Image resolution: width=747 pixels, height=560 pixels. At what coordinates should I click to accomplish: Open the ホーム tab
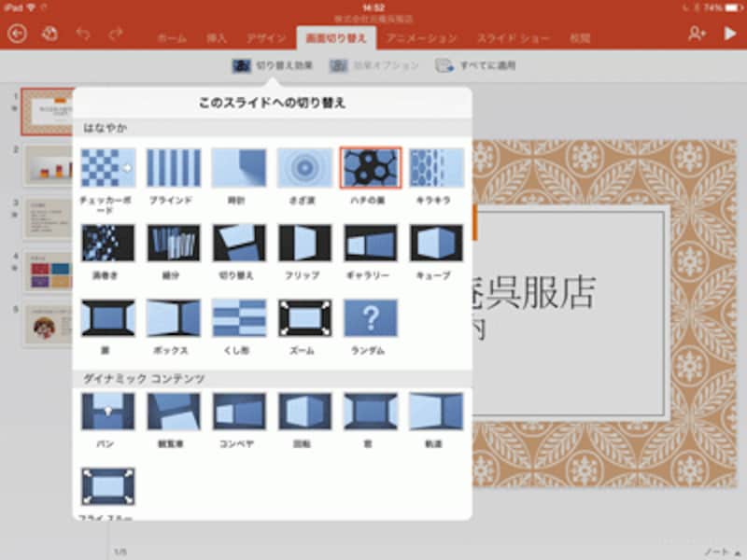pyautogui.click(x=173, y=38)
